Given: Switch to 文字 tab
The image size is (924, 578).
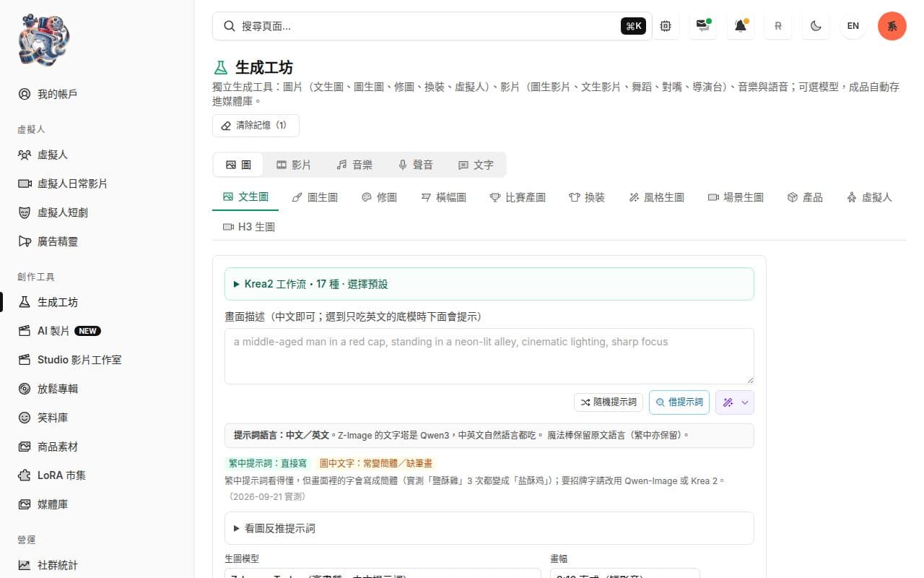Looking at the screenshot, I should pyautogui.click(x=476, y=165).
